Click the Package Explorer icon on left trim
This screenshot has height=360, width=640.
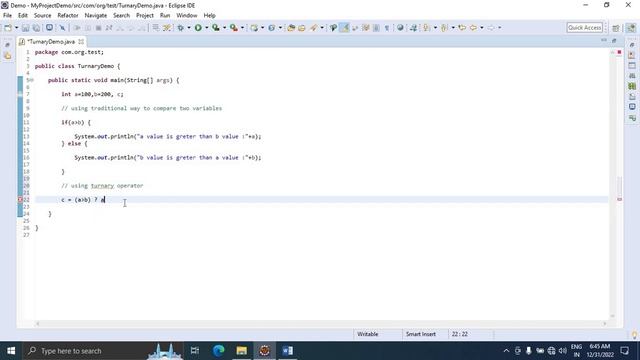(x=8, y=56)
